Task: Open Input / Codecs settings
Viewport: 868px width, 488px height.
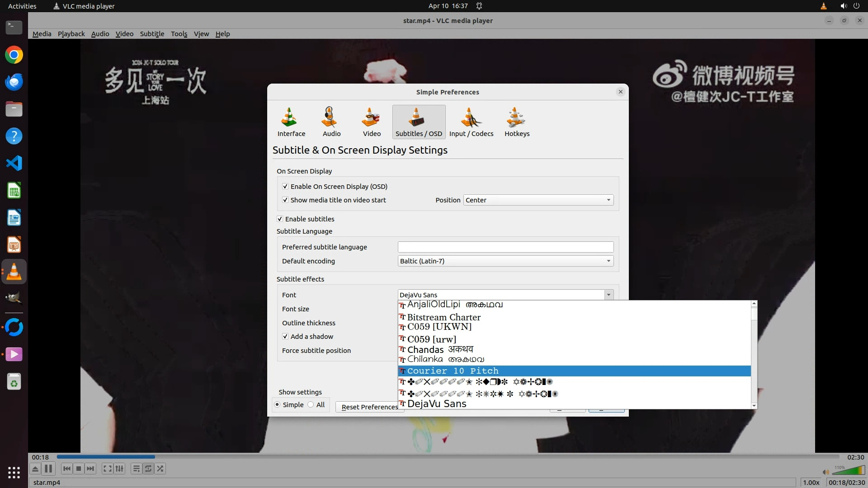Action: point(471,122)
